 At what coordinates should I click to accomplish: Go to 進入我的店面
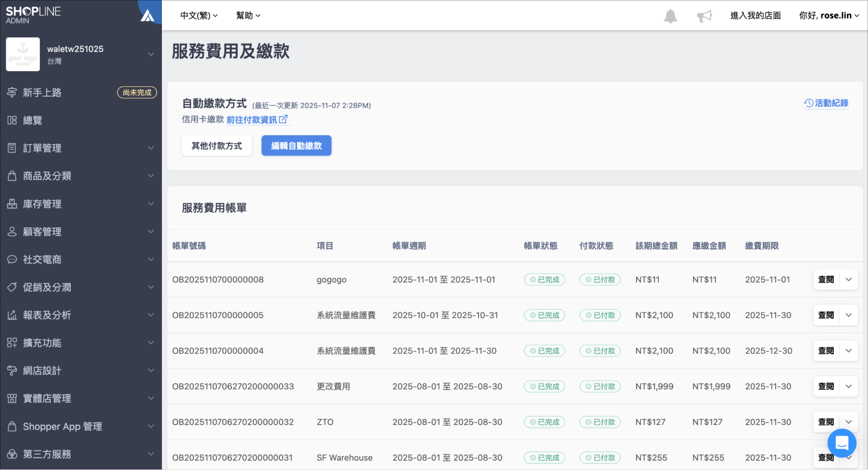pyautogui.click(x=755, y=16)
